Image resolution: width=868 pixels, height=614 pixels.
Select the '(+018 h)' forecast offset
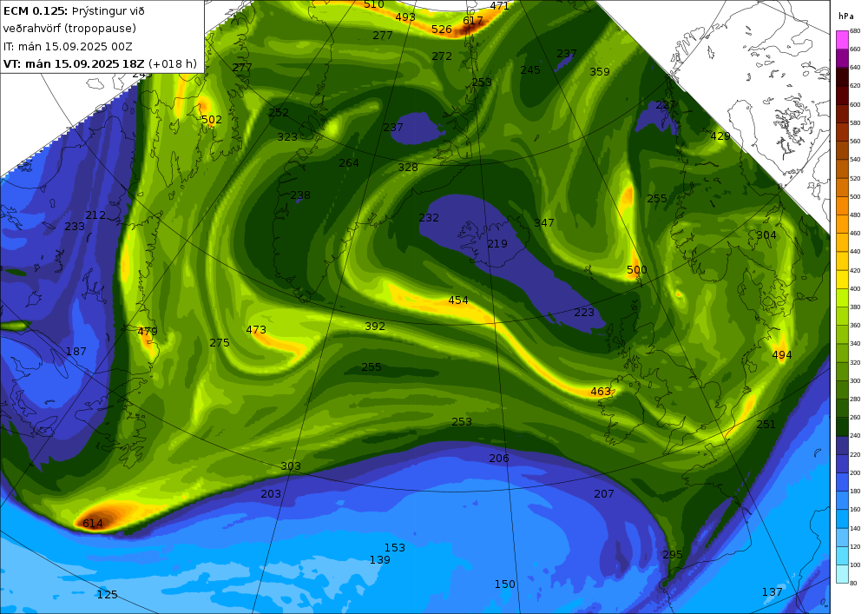(172, 63)
